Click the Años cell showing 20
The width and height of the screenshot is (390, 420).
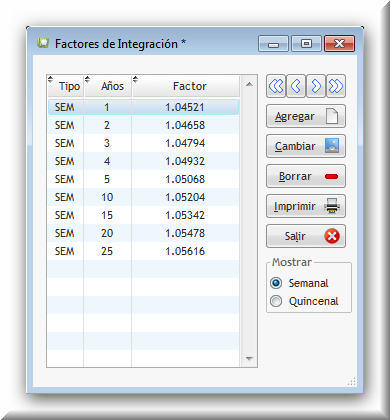tap(107, 233)
